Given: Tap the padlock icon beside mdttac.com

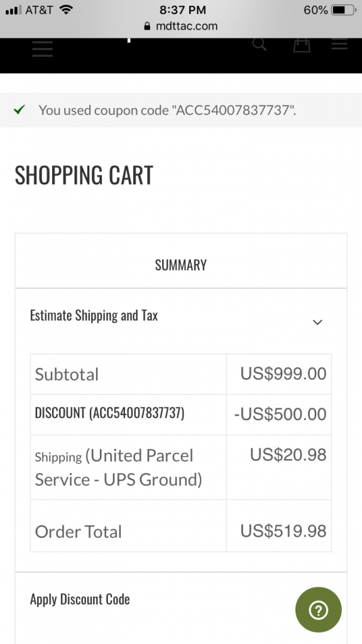Looking at the screenshot, I should click(147, 26).
